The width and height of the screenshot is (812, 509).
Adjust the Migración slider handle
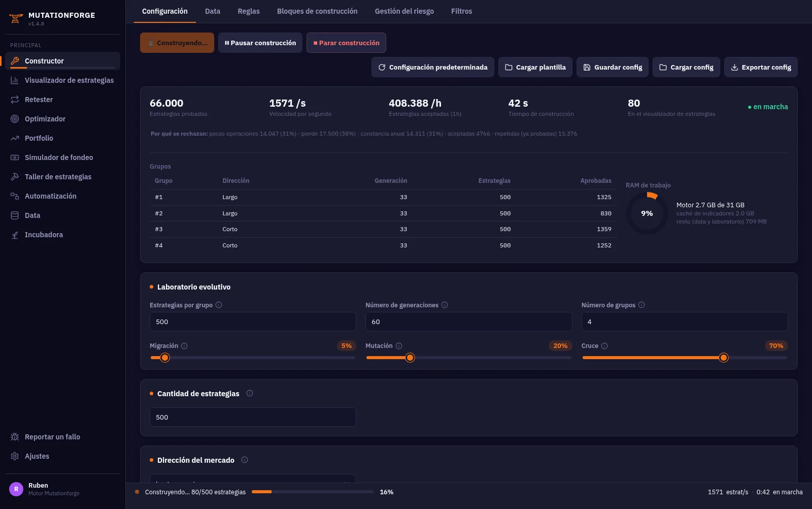pos(164,358)
